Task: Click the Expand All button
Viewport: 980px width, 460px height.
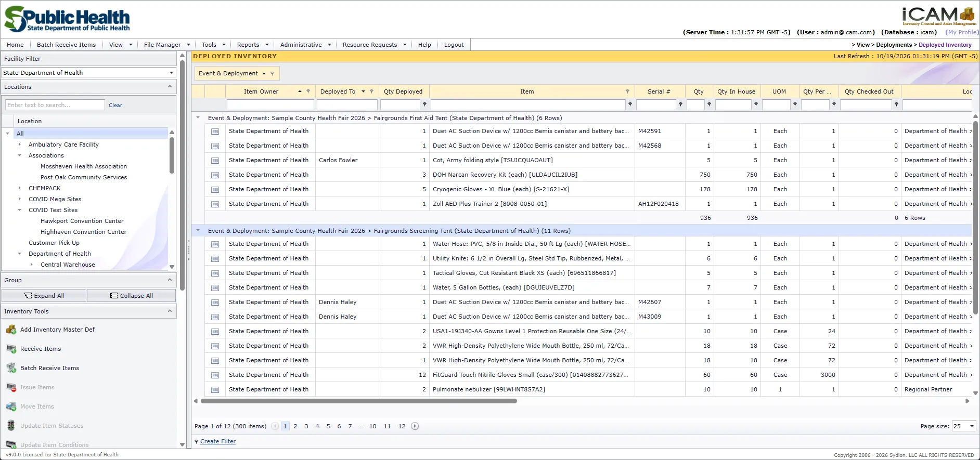Action: pyautogui.click(x=44, y=296)
